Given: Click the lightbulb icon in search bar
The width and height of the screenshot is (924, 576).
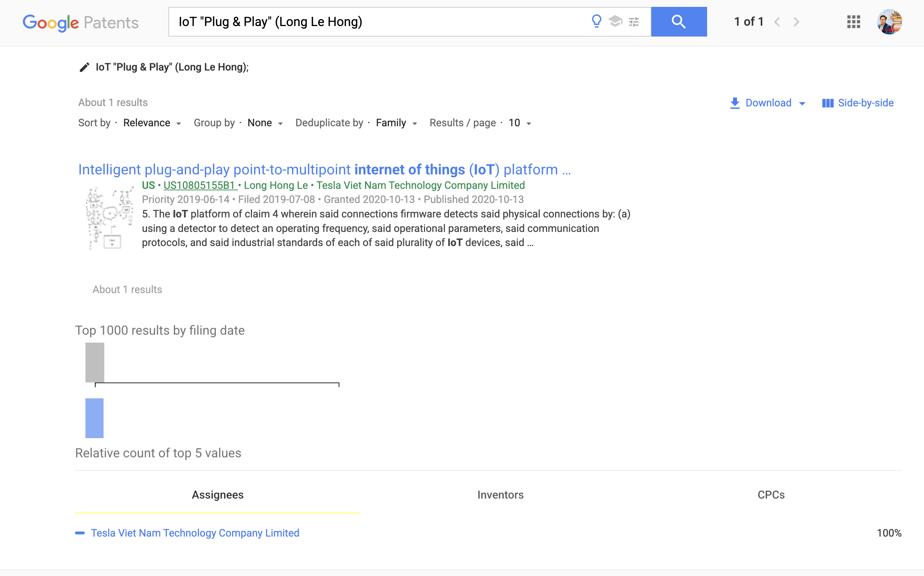Looking at the screenshot, I should [596, 21].
